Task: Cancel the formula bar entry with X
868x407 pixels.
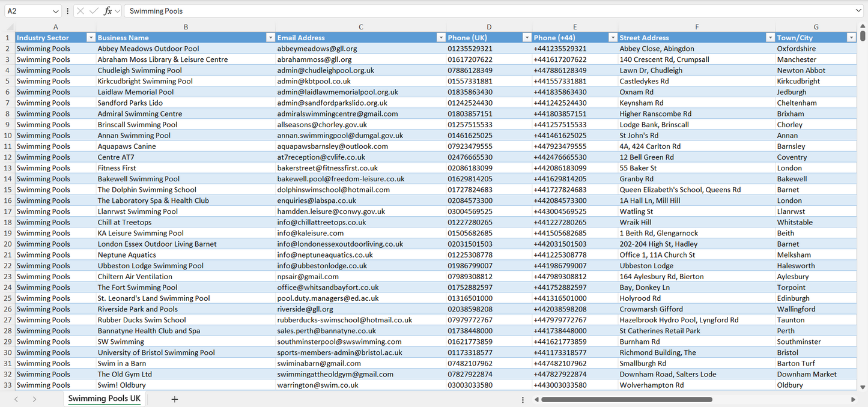Action: click(x=80, y=11)
